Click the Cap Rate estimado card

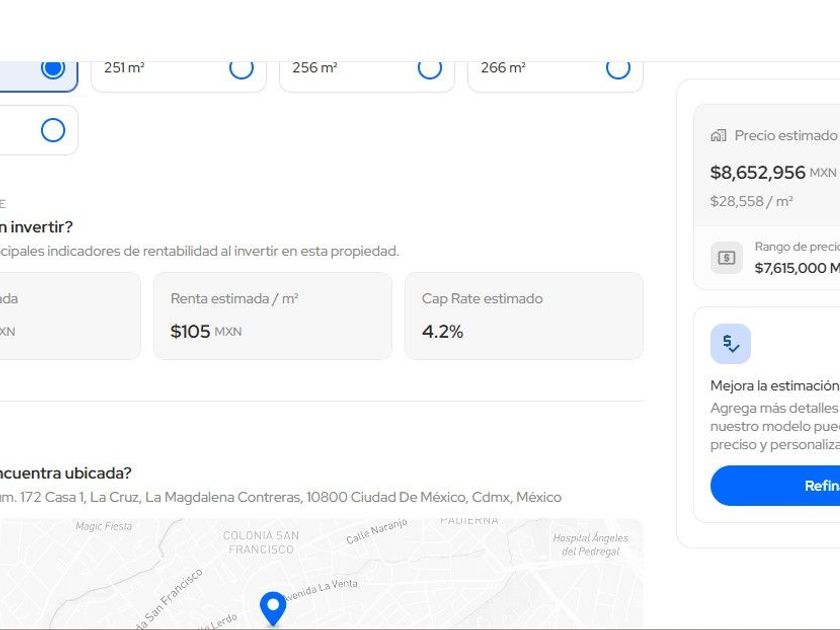523,316
